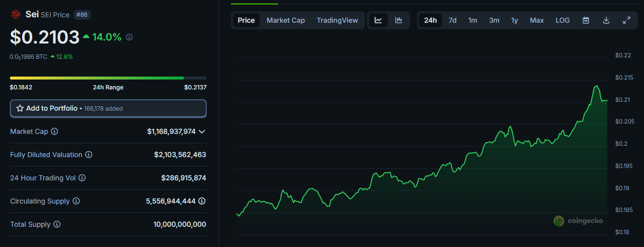Click Add to Portfolio button

click(108, 108)
